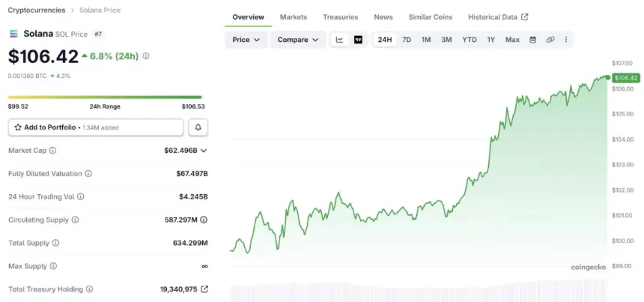The image size is (644, 302).
Task: Go to the Similar Coins tab
Action: tap(431, 17)
